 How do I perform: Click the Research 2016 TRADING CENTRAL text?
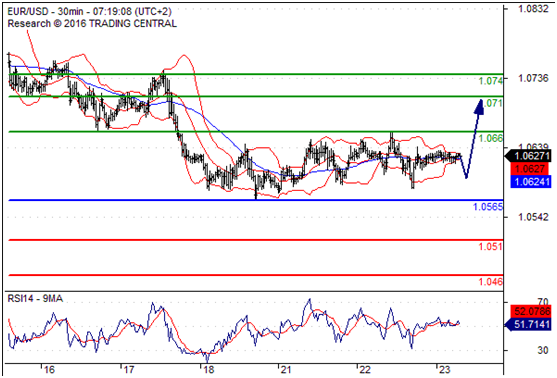coord(92,23)
